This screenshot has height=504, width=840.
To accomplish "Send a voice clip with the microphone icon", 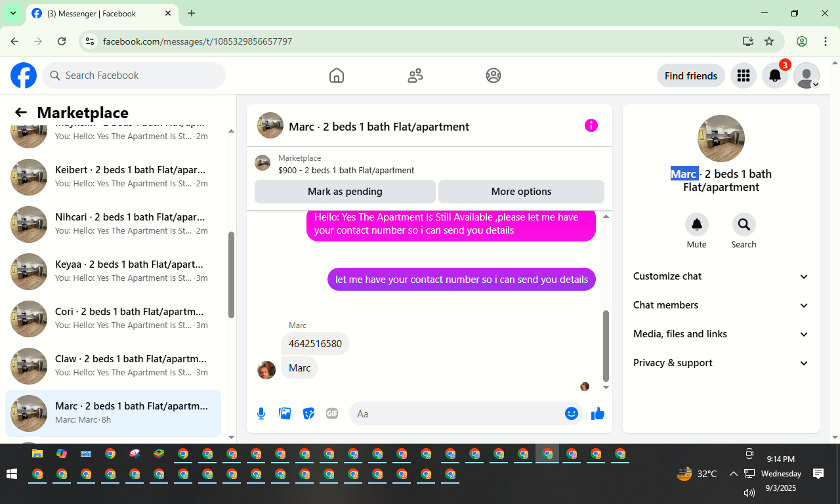I will point(261,413).
